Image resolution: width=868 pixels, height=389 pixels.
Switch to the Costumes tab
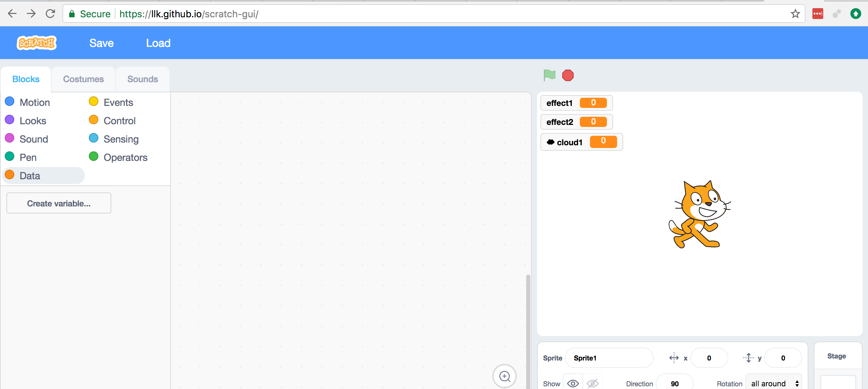83,79
